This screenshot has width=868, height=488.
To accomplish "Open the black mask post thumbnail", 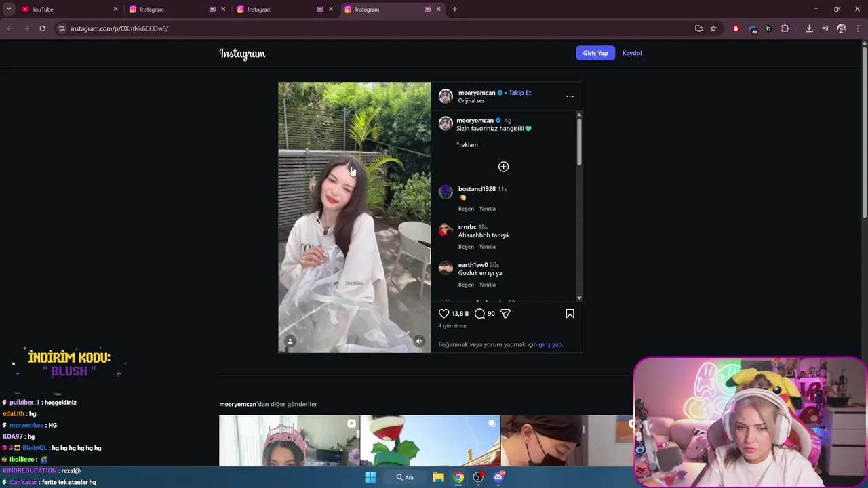I will [x=567, y=441].
